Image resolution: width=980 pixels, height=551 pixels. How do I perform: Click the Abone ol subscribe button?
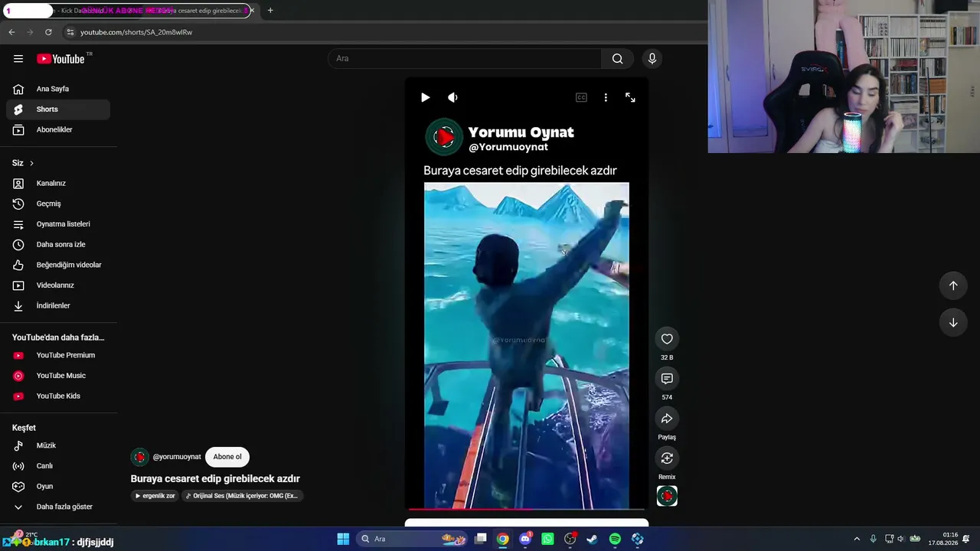pyautogui.click(x=227, y=457)
